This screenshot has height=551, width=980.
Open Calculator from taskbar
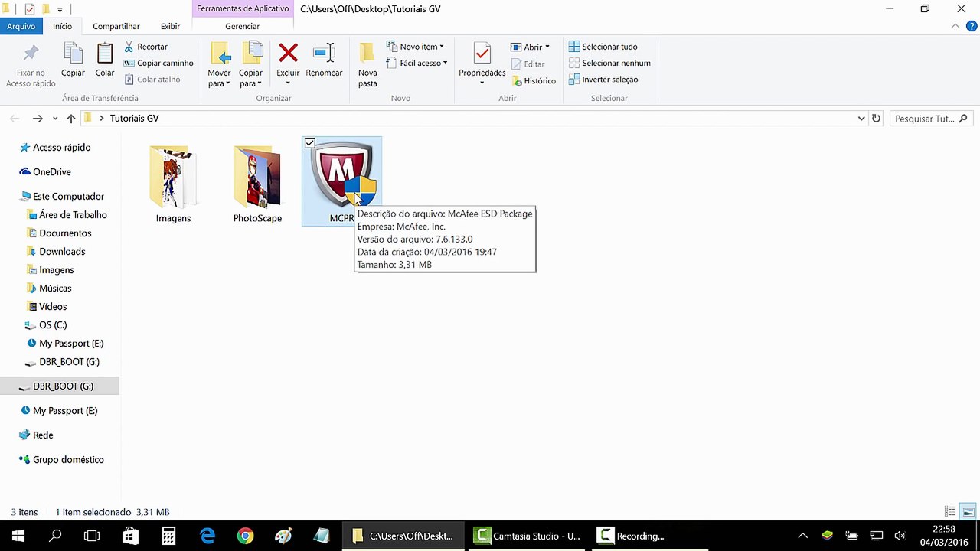pos(168,536)
